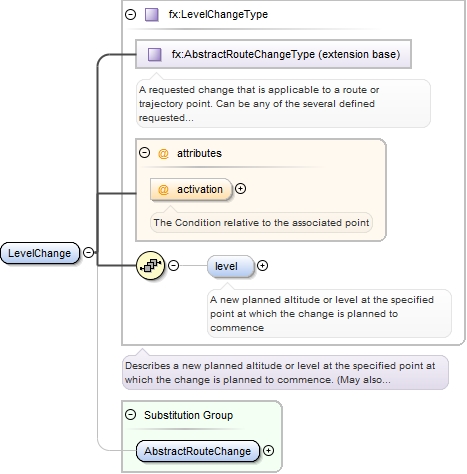
Task: Click the @ icon inside activation attribute
Action: click(x=163, y=189)
